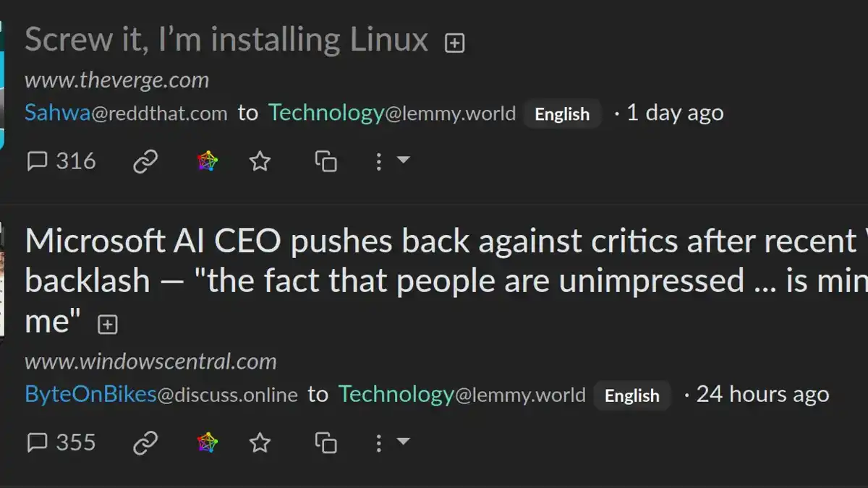Click fediverse icon on Linux post

click(208, 161)
